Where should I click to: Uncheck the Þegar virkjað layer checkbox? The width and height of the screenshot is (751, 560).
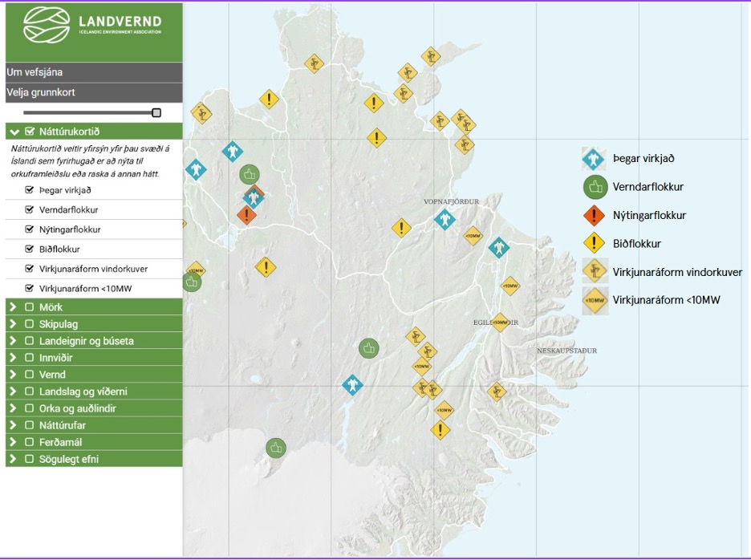[x=30, y=190]
